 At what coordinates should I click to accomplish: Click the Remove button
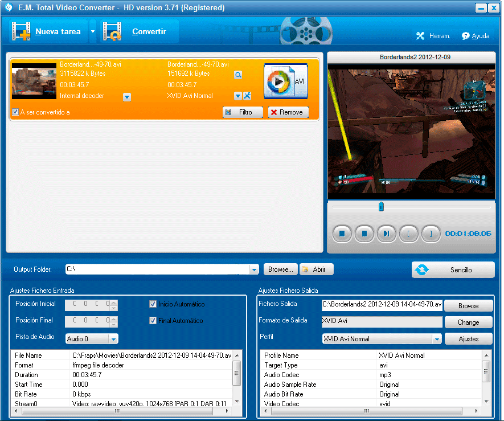(x=288, y=112)
